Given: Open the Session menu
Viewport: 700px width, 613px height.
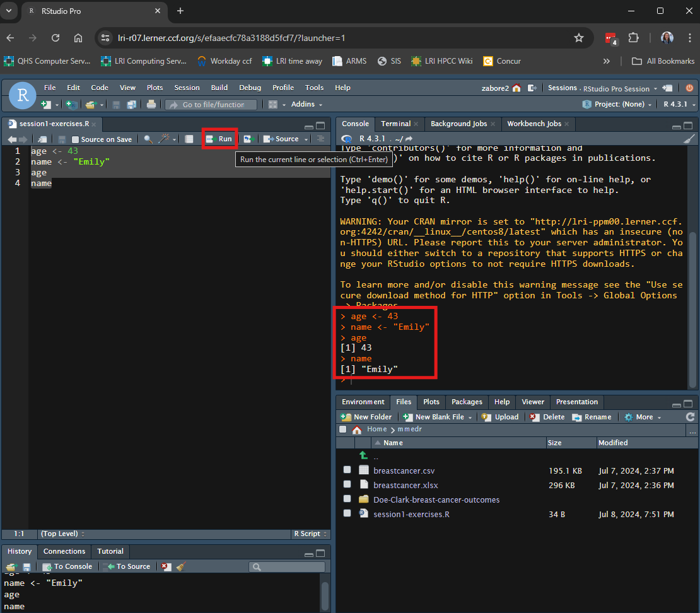Looking at the screenshot, I should click(187, 88).
